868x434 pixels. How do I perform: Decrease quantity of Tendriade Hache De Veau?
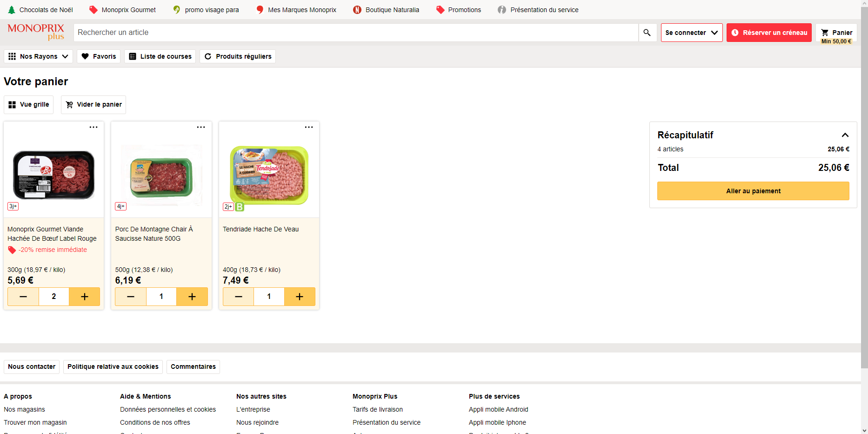click(x=239, y=297)
